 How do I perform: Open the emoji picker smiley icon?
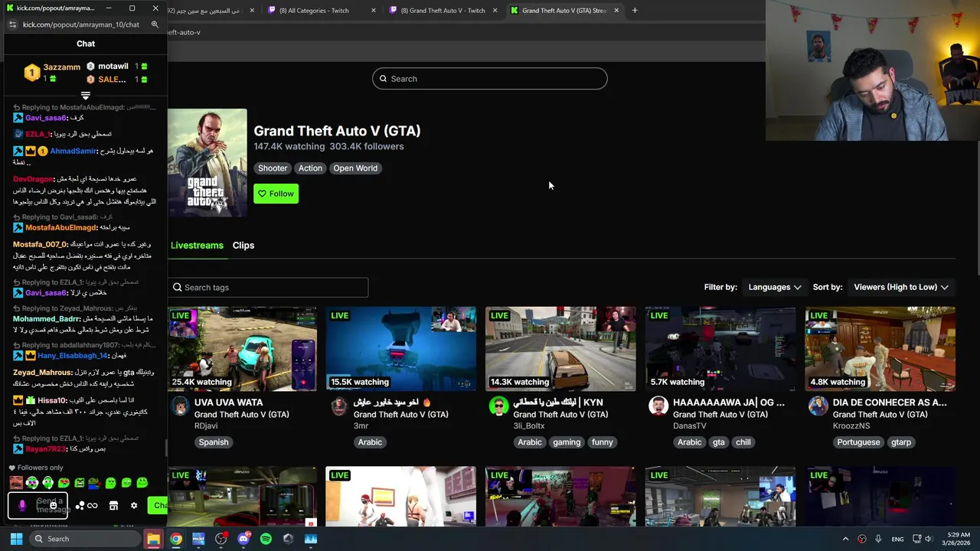[x=54, y=505]
